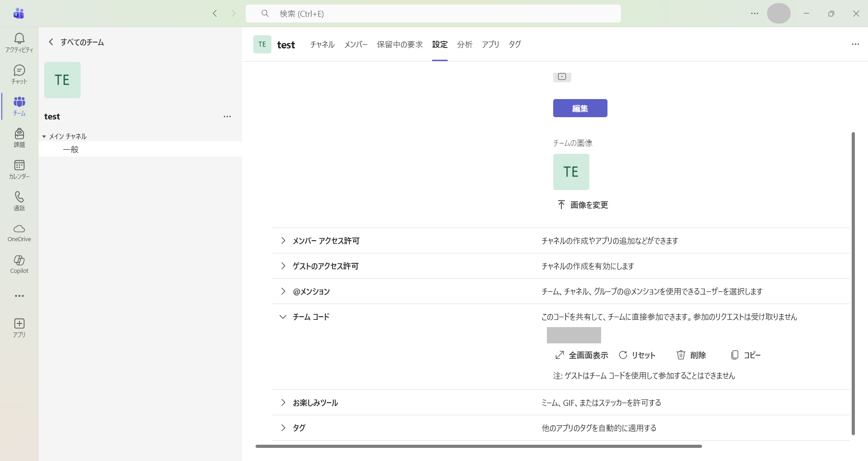Switch to the メンバー tab
Viewport: 868px width, 461px height.
coord(356,44)
